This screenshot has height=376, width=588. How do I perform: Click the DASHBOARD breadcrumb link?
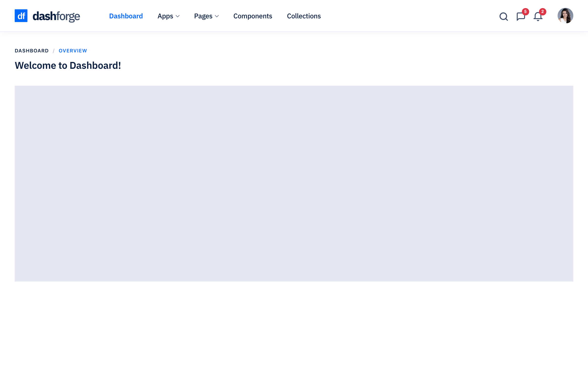click(x=32, y=51)
